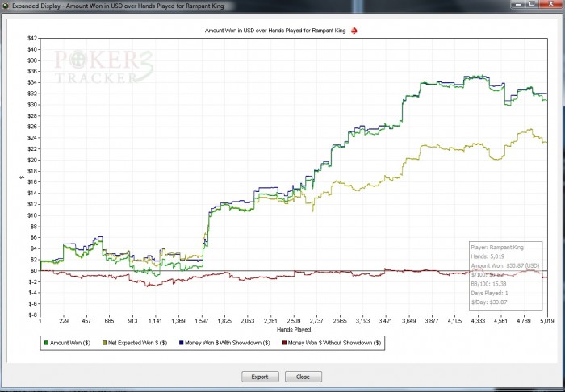Click the PokerTracker icon in title bar
565x392 pixels.
6,6
